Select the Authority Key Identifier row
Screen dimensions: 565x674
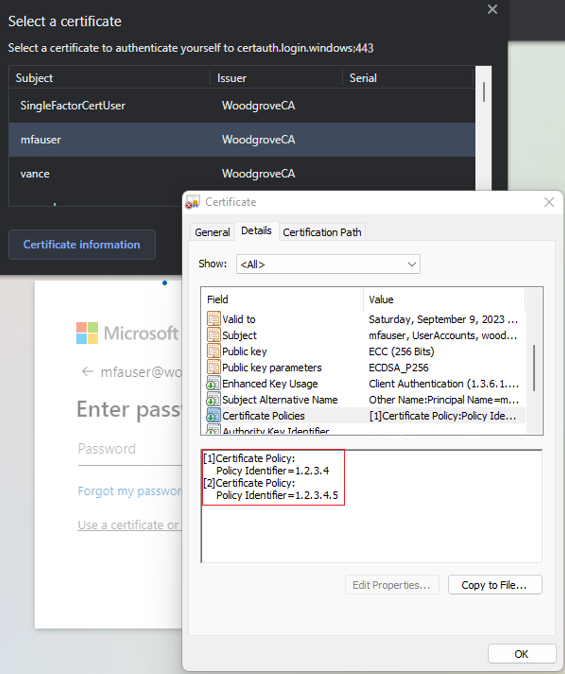364,430
